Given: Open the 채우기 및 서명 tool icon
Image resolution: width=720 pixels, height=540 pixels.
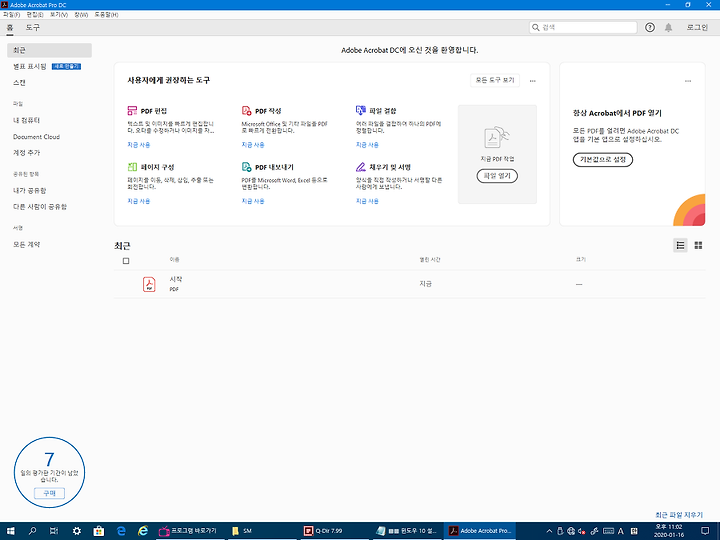Looking at the screenshot, I should (x=361, y=167).
